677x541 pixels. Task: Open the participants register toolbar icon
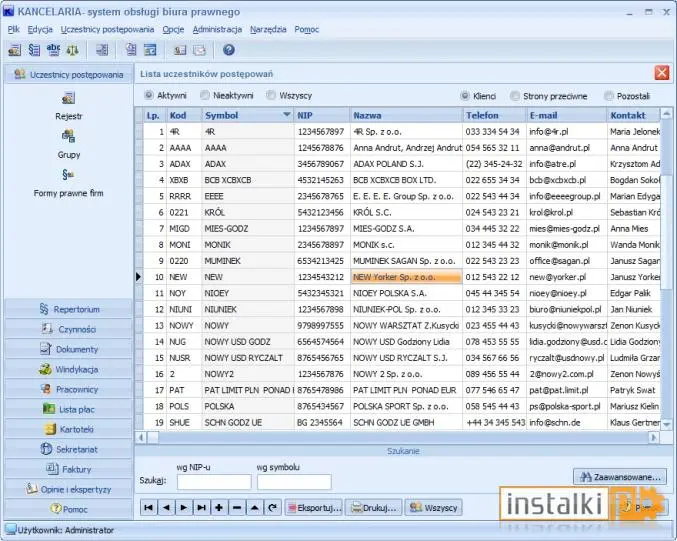pyautogui.click(x=15, y=50)
